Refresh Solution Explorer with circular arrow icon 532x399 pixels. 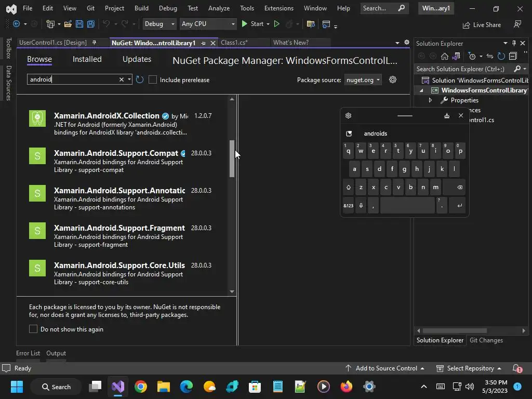click(501, 56)
